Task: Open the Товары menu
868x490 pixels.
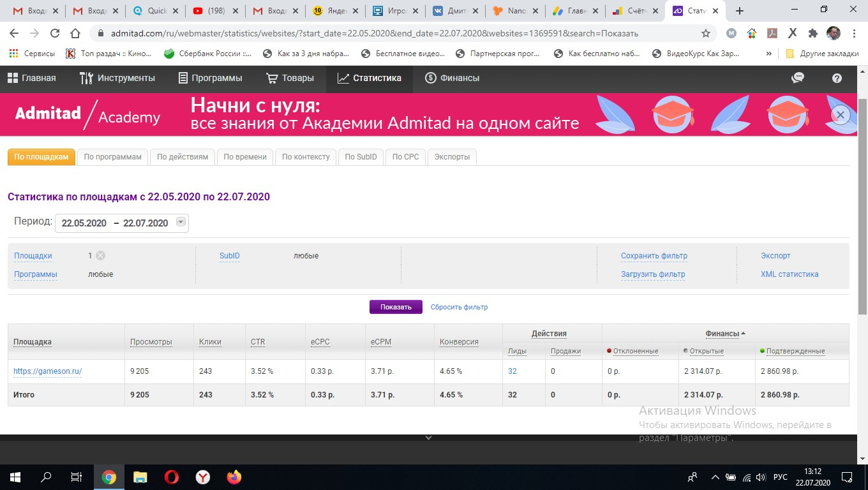Action: 290,78
